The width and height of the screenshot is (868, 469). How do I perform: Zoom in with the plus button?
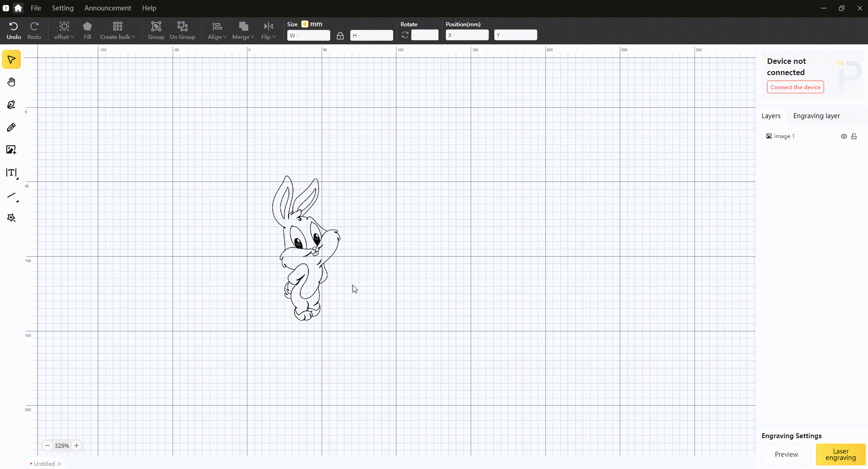pos(77,445)
